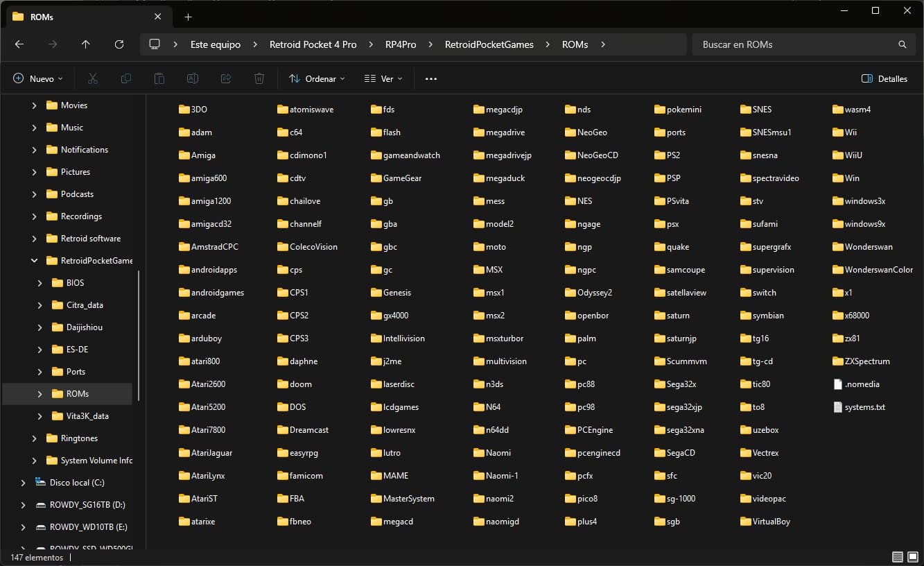Select ROMs in the navigation tree
The height and width of the screenshot is (566, 924).
77,394
